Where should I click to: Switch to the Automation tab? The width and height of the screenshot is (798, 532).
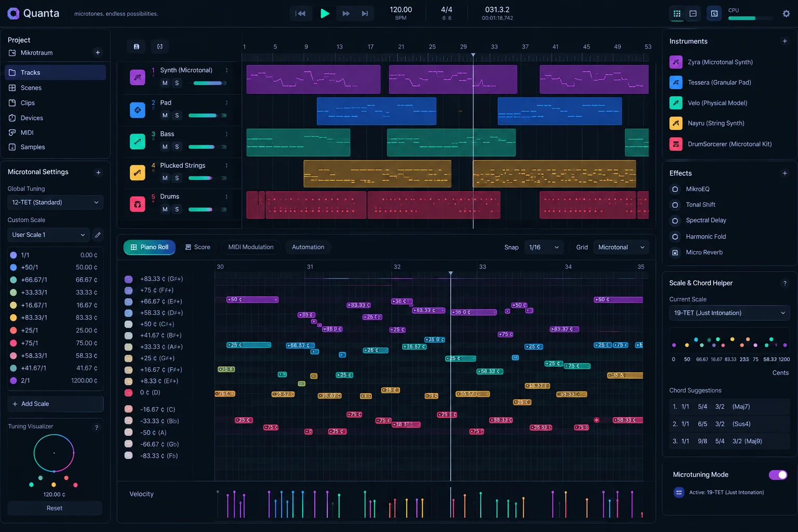pos(308,247)
